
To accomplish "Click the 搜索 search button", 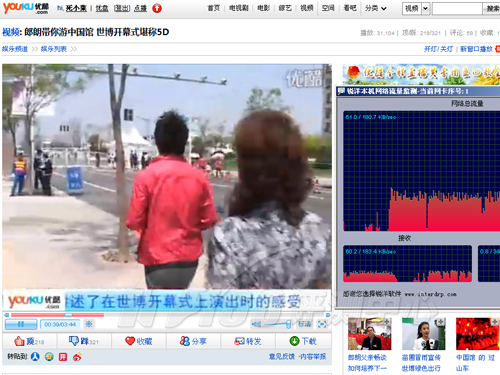I will pos(492,9).
